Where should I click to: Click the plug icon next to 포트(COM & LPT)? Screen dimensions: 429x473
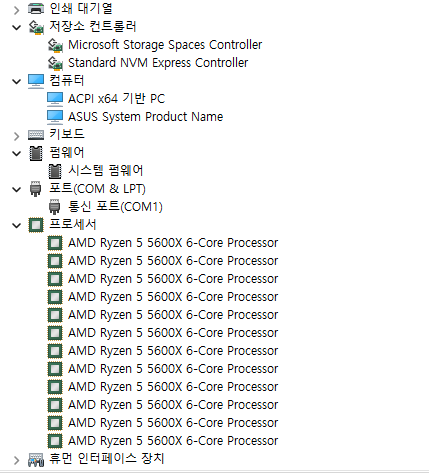[36, 189]
